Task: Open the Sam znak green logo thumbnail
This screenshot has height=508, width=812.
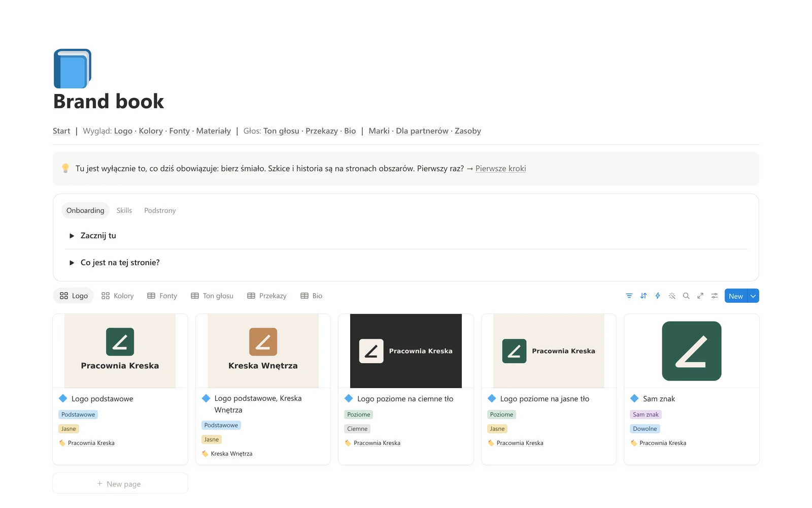Action: (692, 351)
